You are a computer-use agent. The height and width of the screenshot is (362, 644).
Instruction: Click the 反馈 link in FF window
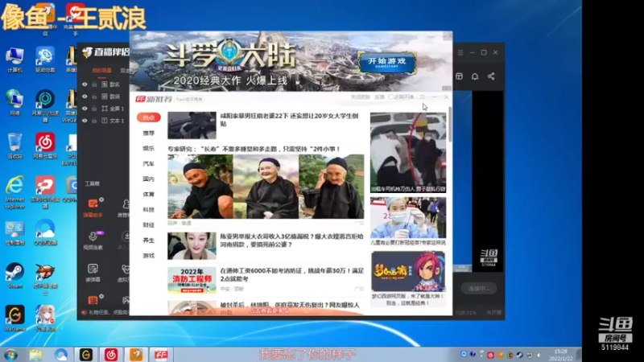coord(380,97)
